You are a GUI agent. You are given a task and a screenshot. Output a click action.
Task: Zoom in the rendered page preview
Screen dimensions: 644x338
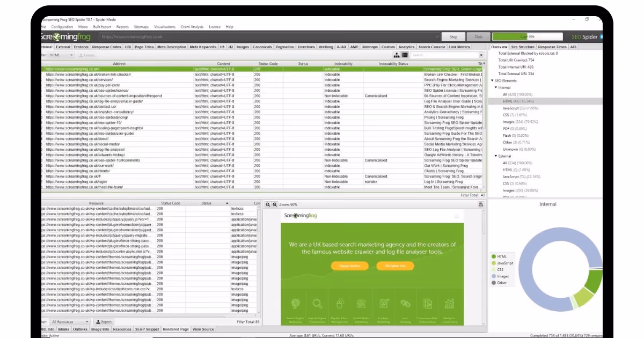click(x=275, y=204)
